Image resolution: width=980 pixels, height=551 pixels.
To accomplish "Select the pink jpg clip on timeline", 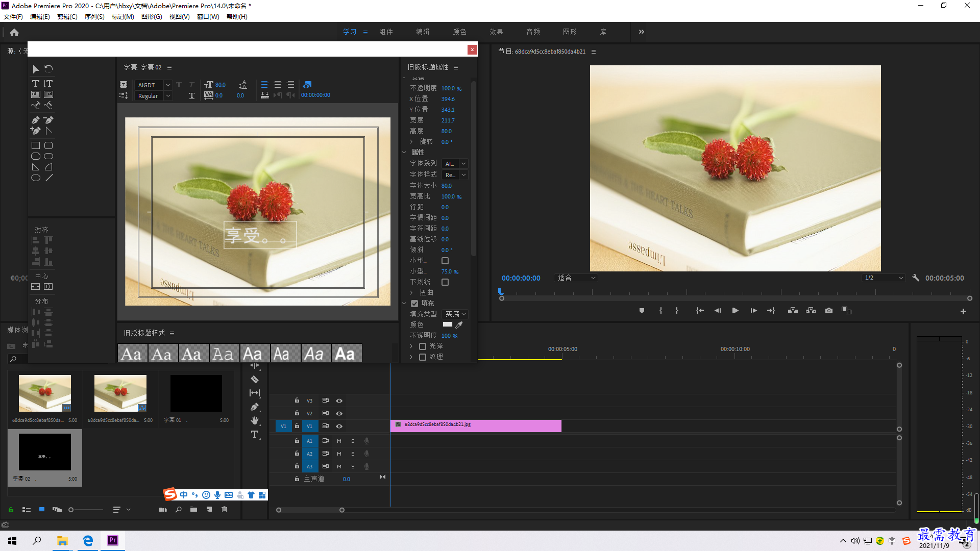I will click(476, 426).
